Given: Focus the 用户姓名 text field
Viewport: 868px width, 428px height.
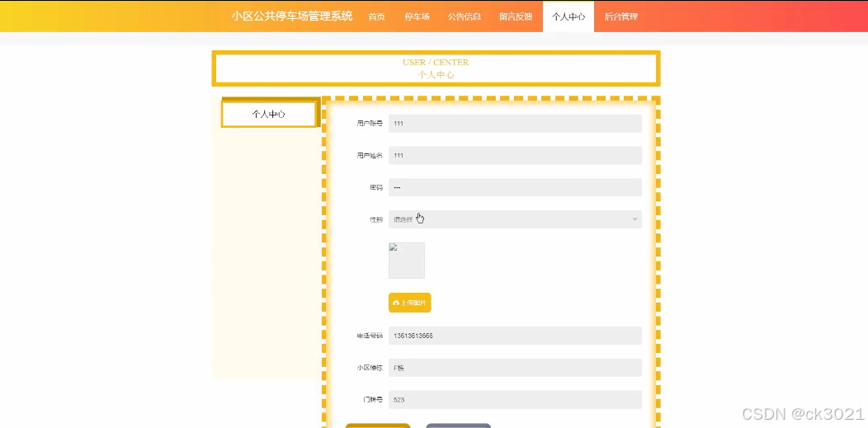Looking at the screenshot, I should pyautogui.click(x=515, y=155).
